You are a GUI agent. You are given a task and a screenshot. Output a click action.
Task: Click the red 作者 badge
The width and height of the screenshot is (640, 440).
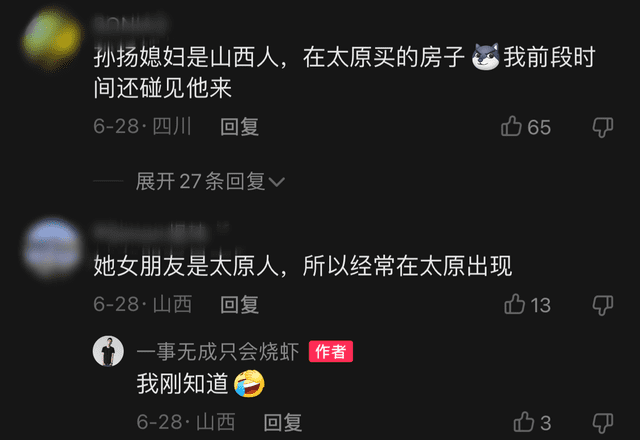point(331,351)
